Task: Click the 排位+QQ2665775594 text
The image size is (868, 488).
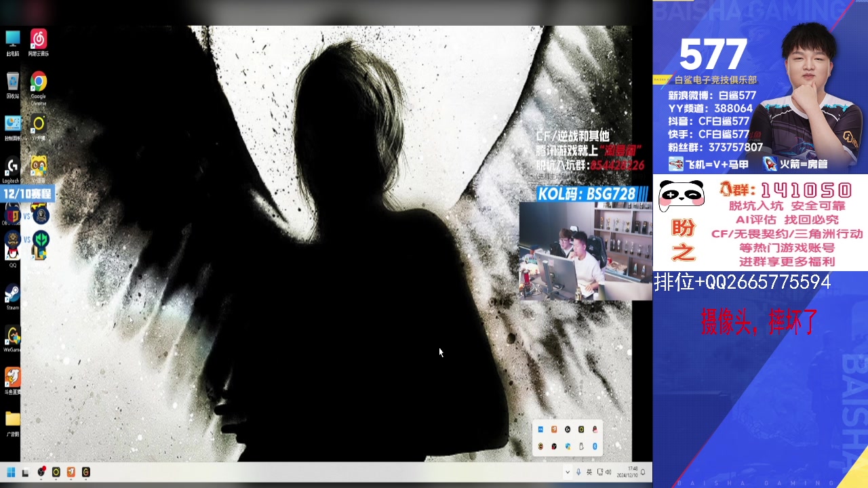Action: coord(742,282)
